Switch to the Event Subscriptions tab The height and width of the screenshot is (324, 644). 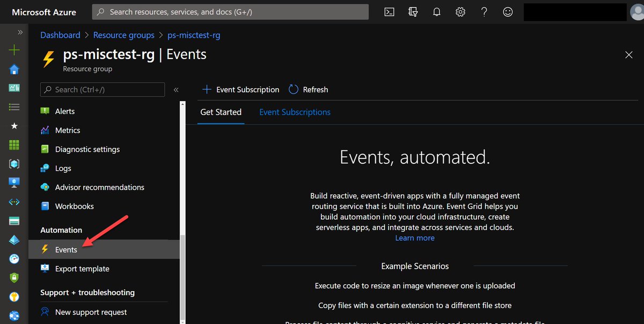(295, 112)
